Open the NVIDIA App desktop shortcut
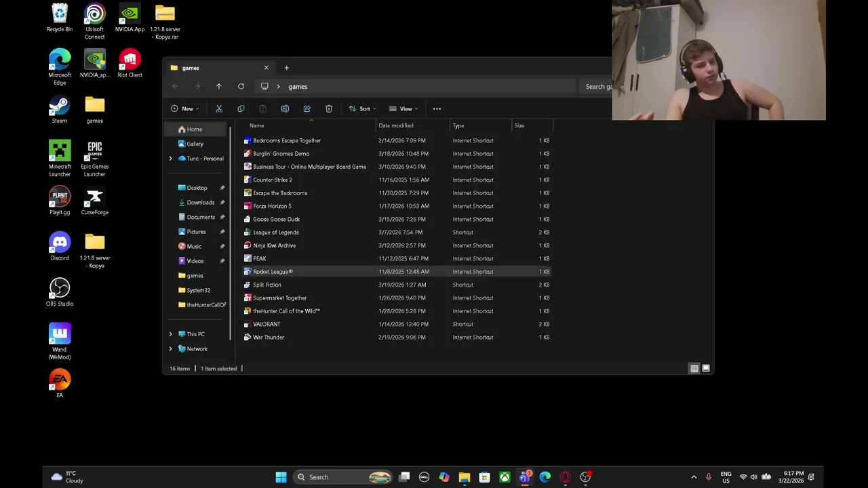The image size is (868, 488). [x=130, y=18]
